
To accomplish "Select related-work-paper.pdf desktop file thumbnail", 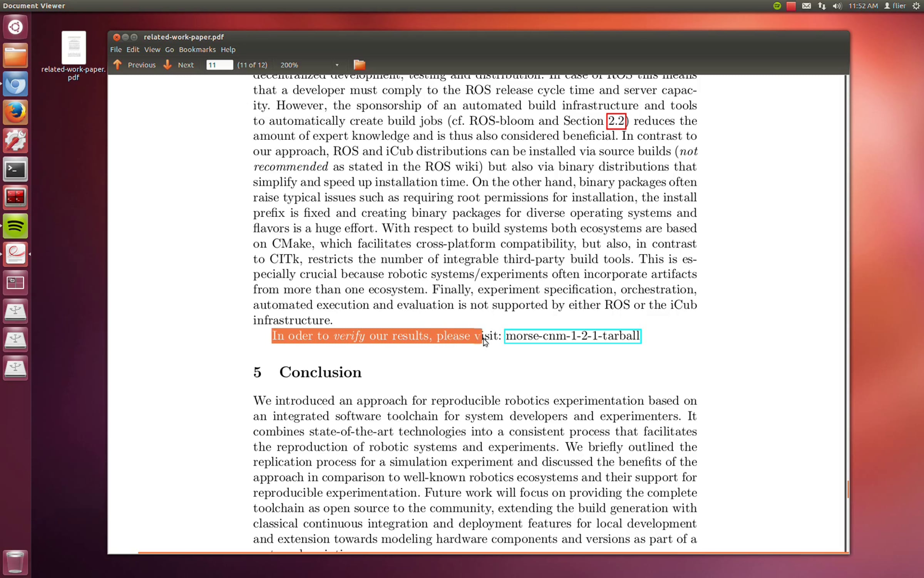I will [x=74, y=47].
